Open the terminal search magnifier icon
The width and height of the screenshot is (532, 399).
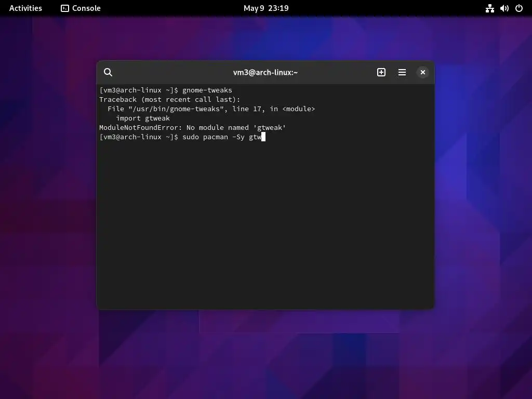click(108, 72)
